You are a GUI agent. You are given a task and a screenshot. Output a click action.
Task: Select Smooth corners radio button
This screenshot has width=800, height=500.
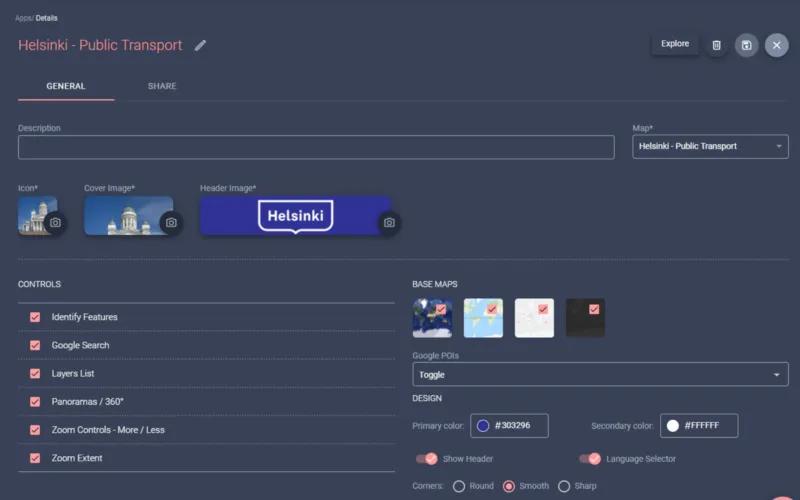(x=509, y=486)
